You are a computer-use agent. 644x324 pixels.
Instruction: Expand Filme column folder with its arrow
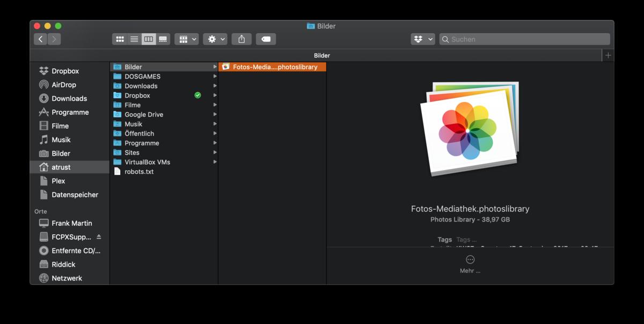(215, 105)
